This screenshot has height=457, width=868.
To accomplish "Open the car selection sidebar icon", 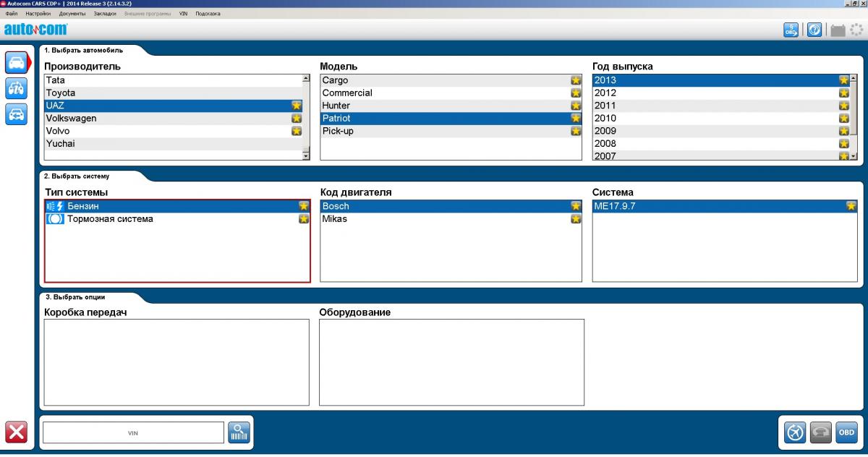I will (x=16, y=62).
